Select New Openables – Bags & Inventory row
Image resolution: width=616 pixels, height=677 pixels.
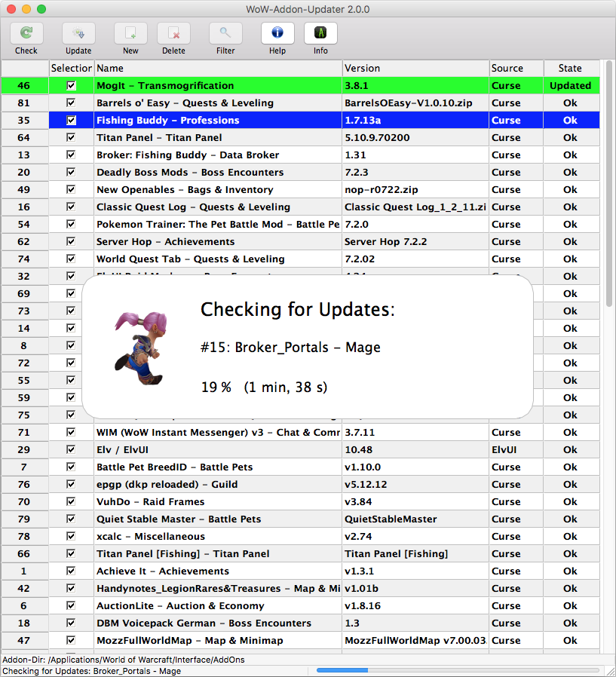pyautogui.click(x=300, y=189)
